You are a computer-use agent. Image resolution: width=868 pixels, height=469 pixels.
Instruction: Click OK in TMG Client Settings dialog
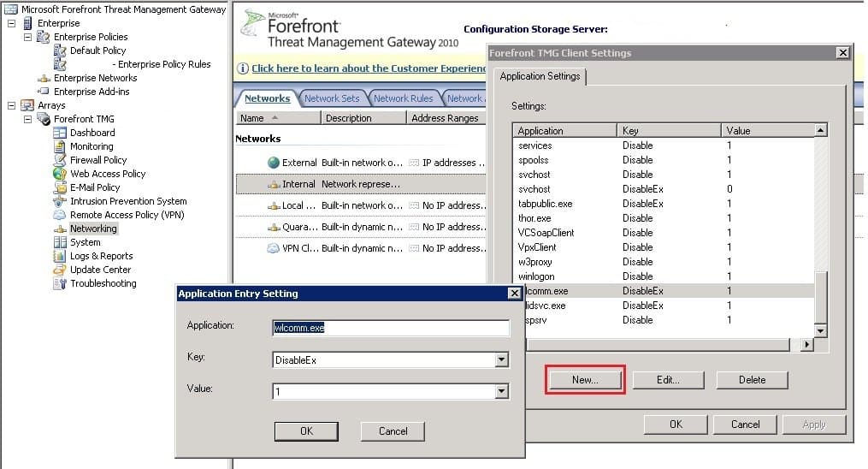(676, 424)
